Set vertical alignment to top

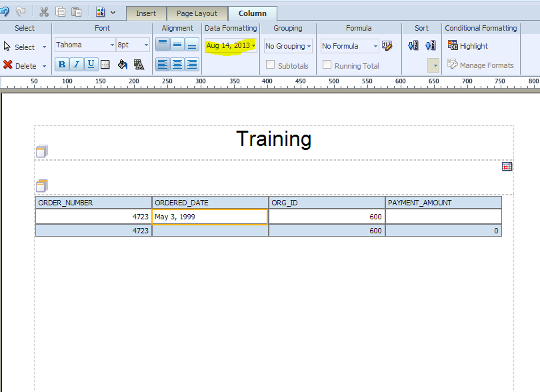(x=163, y=45)
